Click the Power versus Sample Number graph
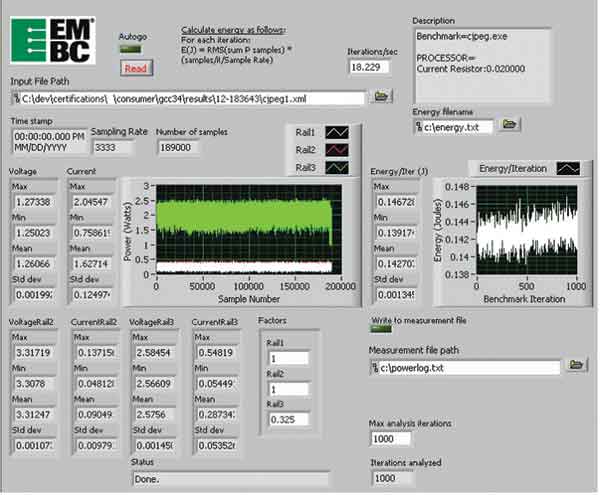600x495 pixels. tap(249, 230)
